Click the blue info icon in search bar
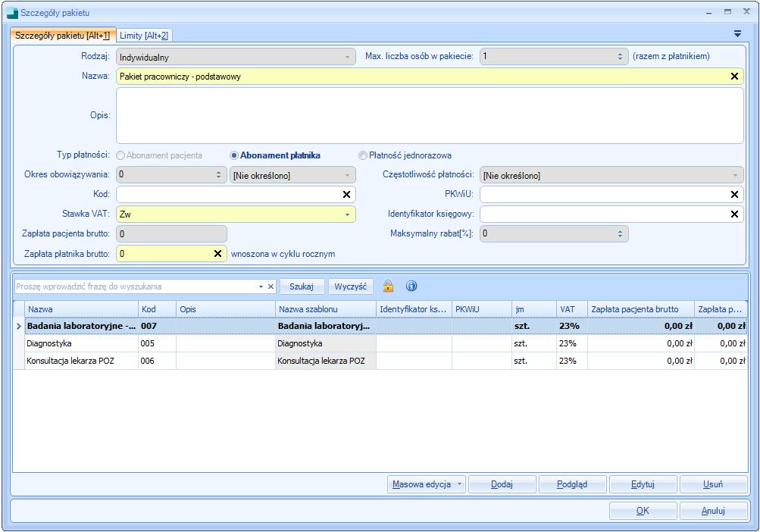Screen dimensions: 760x532 [411, 286]
